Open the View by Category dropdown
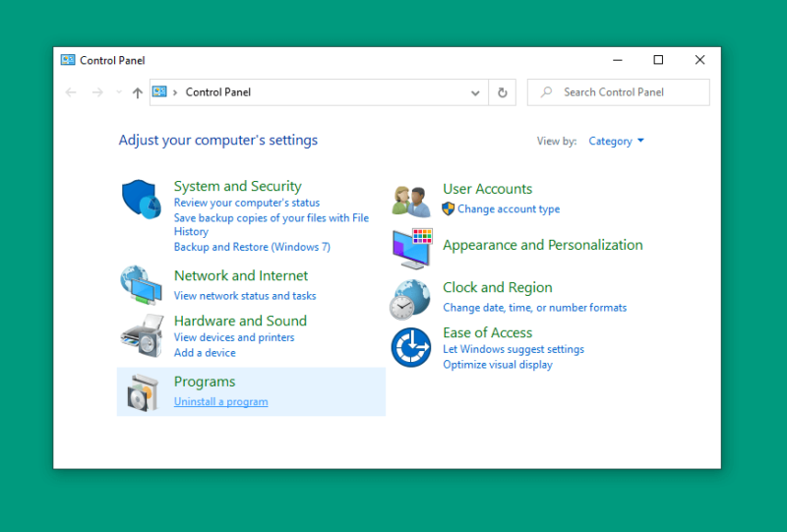787x532 pixels. (x=617, y=141)
